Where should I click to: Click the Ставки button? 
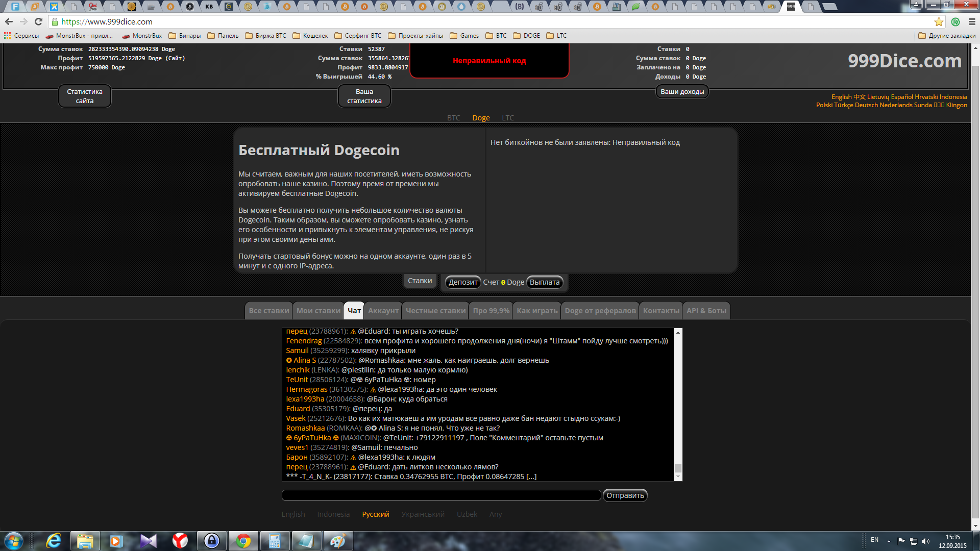tap(420, 281)
